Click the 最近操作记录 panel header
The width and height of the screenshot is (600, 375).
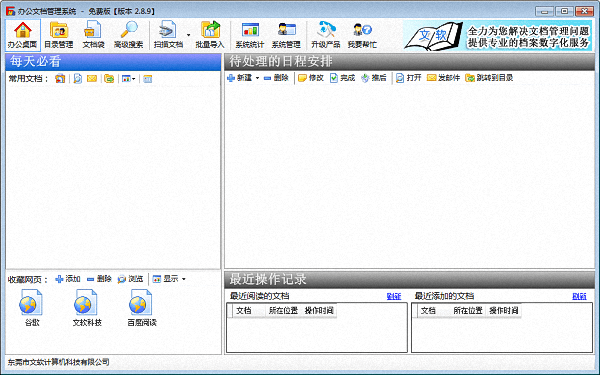(409, 279)
